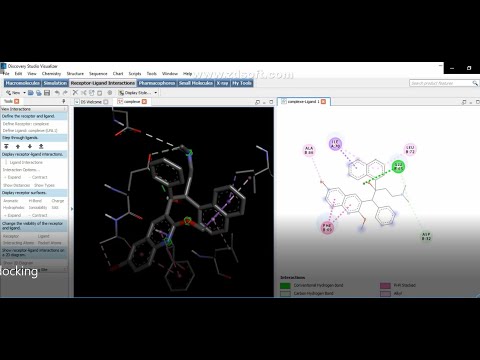This screenshot has height=360, width=480.
Task: Click Define Ligand: complexe link
Action: pos(30,131)
